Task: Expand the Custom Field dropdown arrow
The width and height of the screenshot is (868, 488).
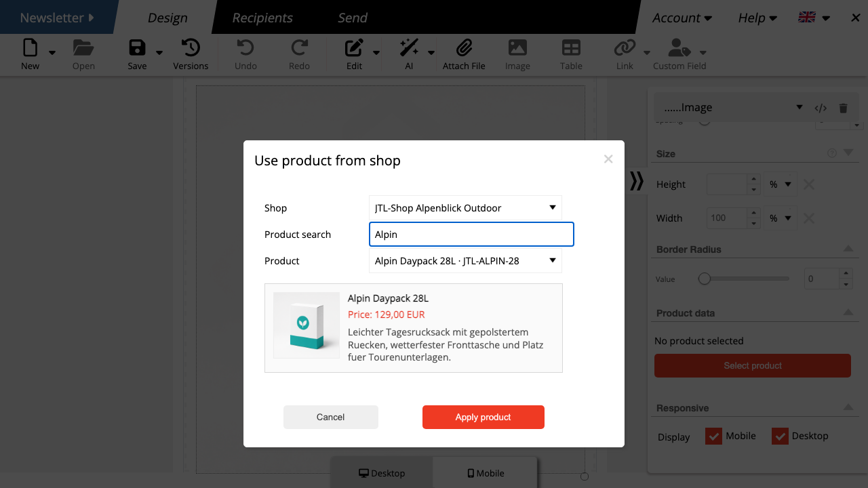Action: [703, 53]
